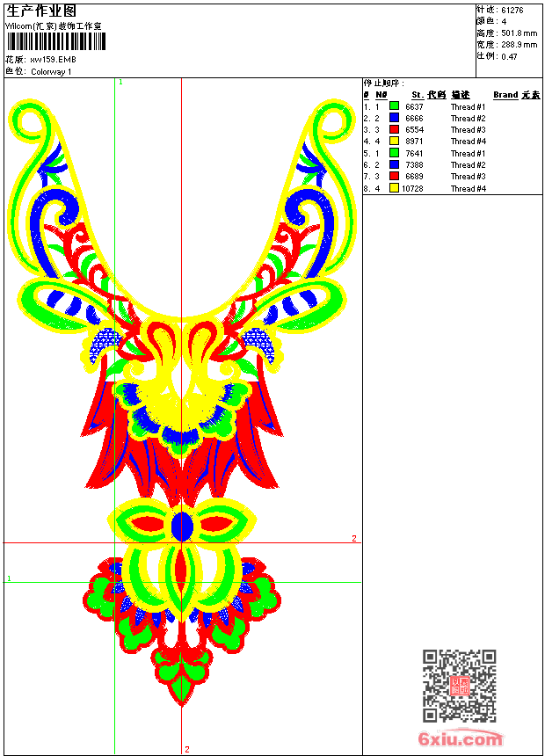Viewport: 545px width, 756px height.
Task: Click 'Thread #2' in stop row 2
Action: click(468, 118)
